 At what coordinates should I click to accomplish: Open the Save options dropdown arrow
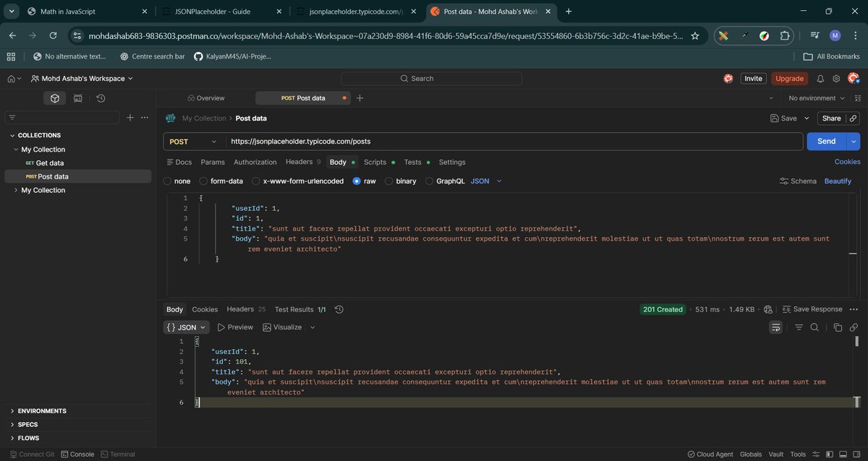tap(807, 119)
